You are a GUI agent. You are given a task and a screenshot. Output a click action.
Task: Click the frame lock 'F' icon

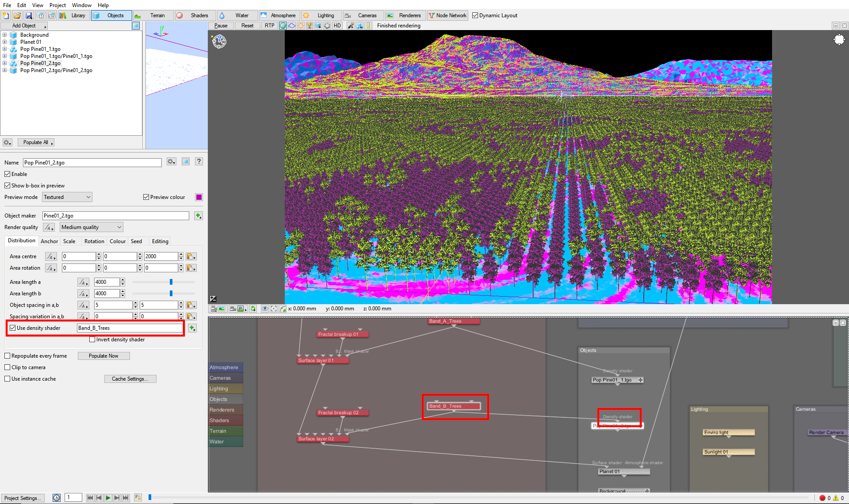click(138, 498)
